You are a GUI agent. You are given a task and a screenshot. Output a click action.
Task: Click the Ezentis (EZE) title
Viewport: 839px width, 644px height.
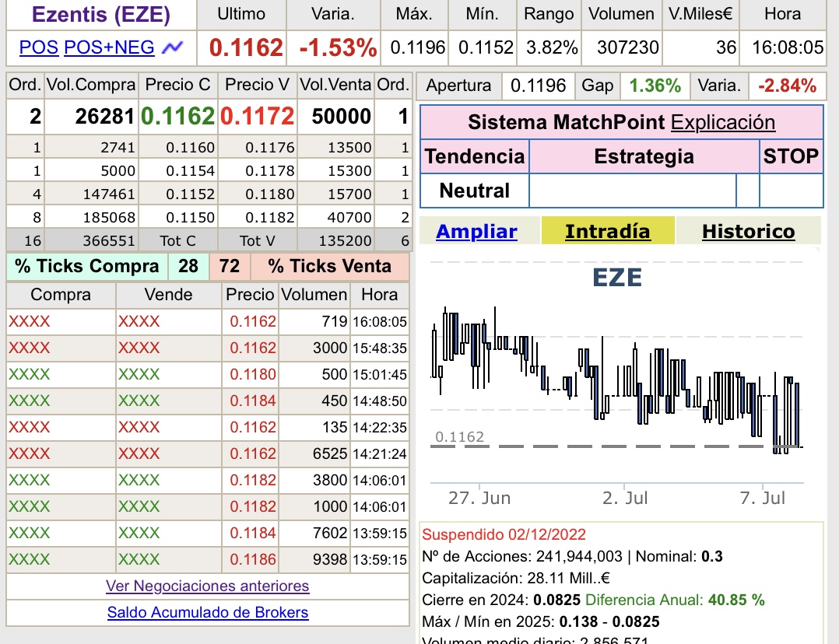click(101, 15)
